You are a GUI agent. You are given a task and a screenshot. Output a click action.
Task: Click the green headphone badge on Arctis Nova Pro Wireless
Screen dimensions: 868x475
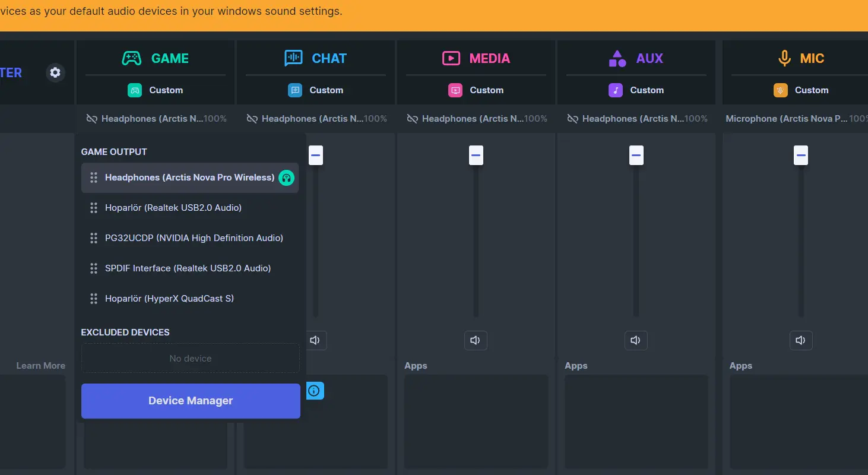point(287,178)
